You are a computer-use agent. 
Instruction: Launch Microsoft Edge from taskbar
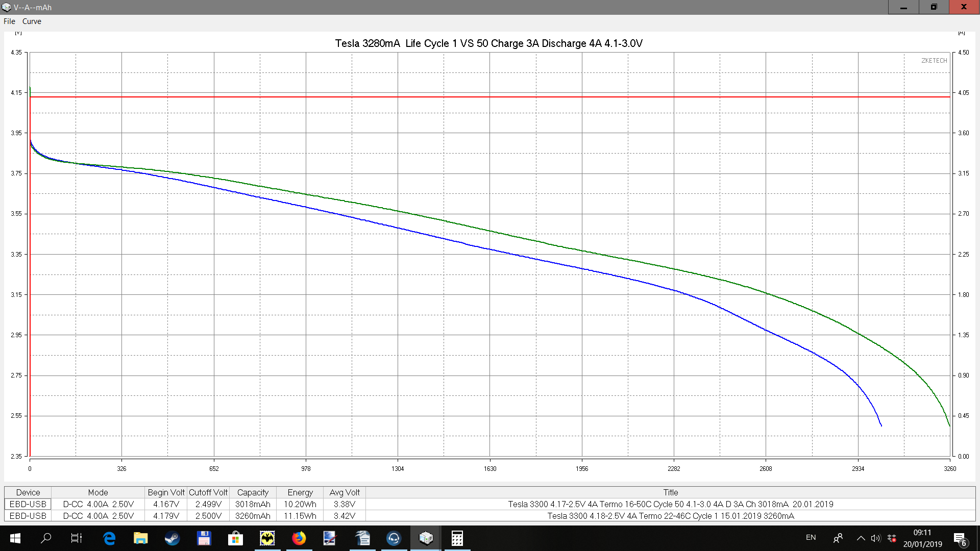tap(109, 538)
